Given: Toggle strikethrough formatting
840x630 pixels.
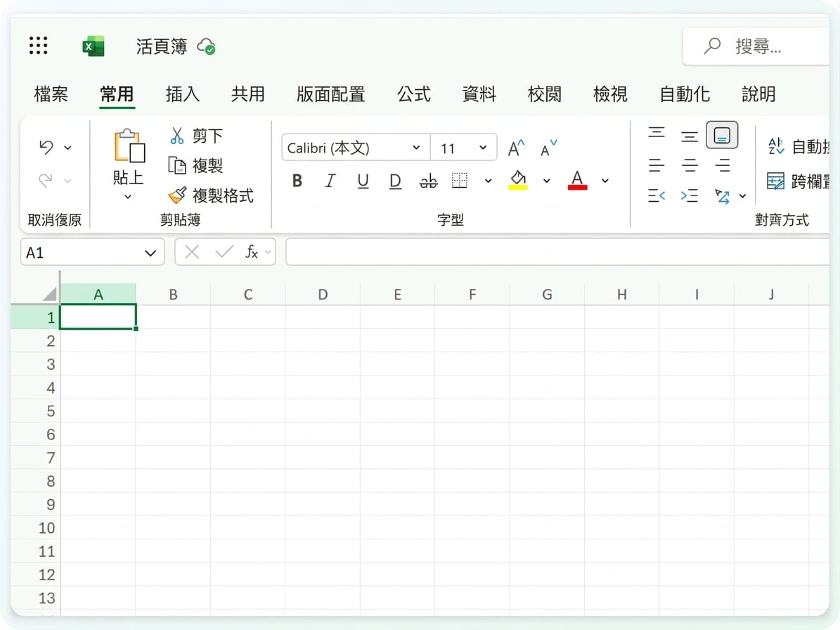Looking at the screenshot, I should click(428, 181).
